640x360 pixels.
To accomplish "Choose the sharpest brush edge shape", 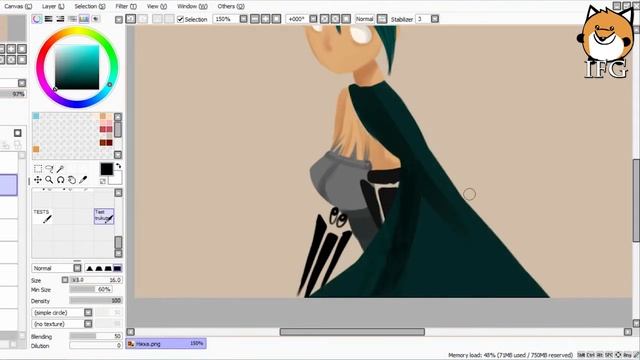I will pos(89,268).
